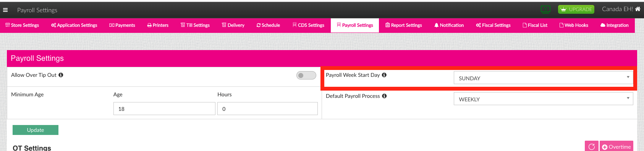Viewport: 644px width, 151px height.
Task: Open the Payroll Week Start Day dropdown
Action: coord(543,78)
